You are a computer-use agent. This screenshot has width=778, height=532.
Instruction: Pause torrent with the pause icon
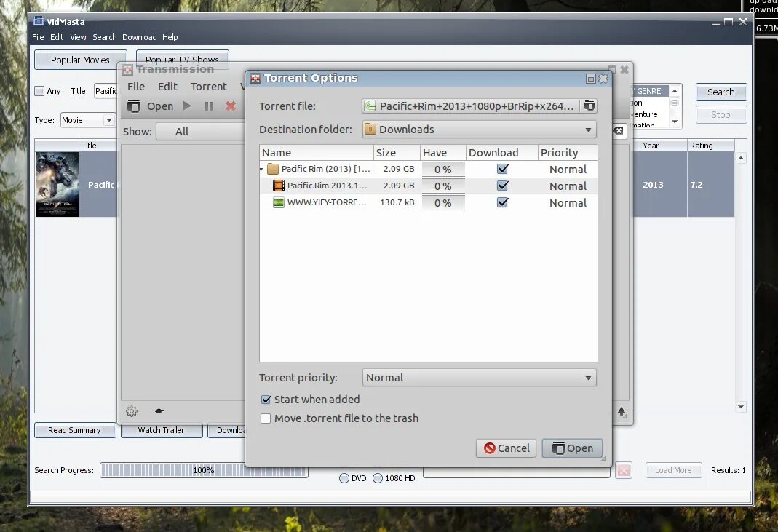(209, 106)
